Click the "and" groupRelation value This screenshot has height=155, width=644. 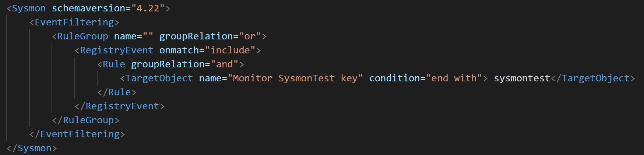pos(225,64)
